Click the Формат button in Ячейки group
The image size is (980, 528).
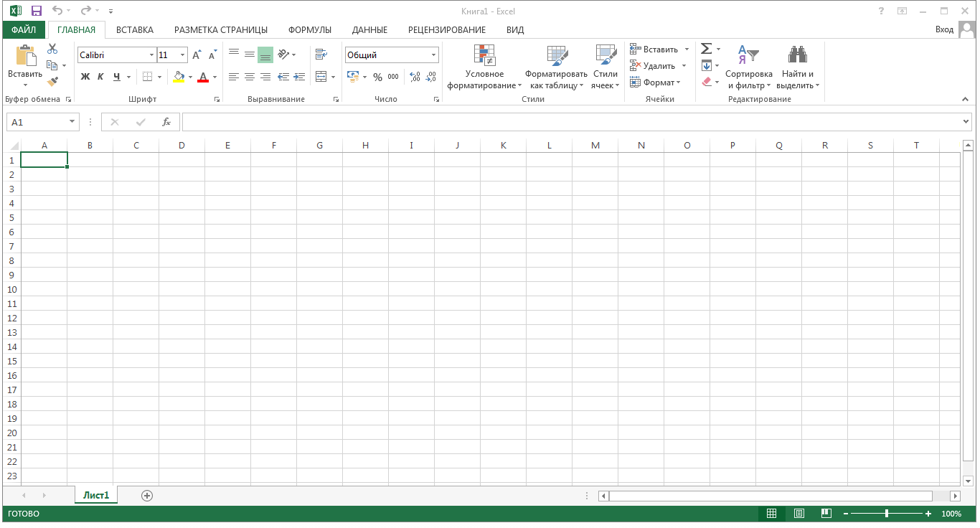click(x=656, y=82)
